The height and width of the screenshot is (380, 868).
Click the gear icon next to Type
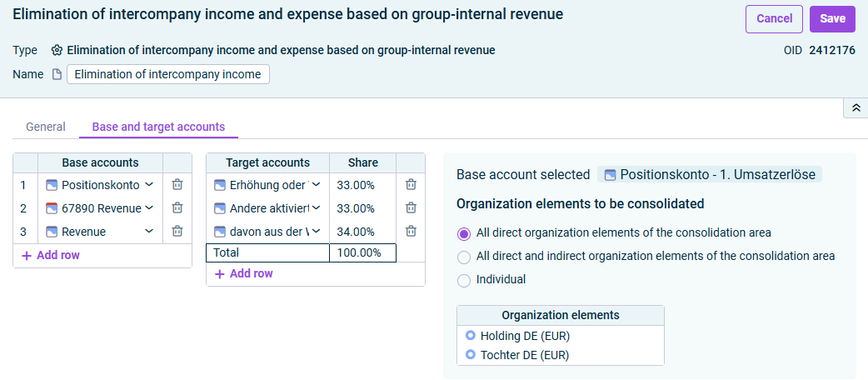point(57,50)
